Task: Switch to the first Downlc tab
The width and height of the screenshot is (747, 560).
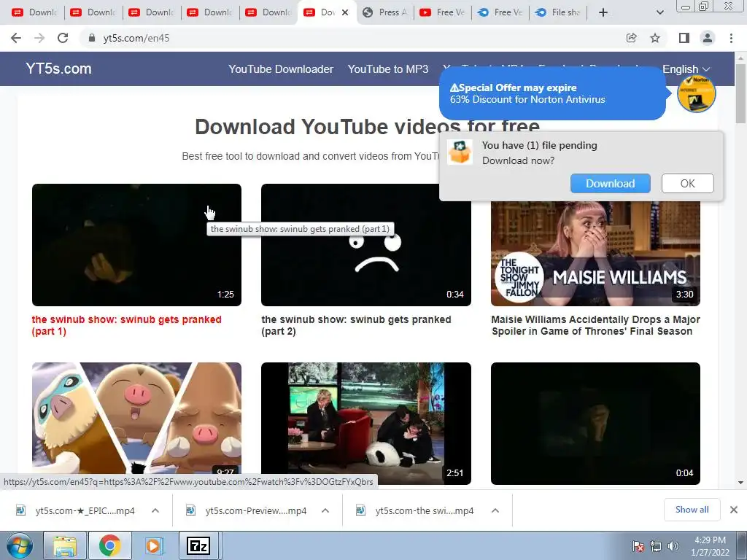Action: tap(35, 12)
